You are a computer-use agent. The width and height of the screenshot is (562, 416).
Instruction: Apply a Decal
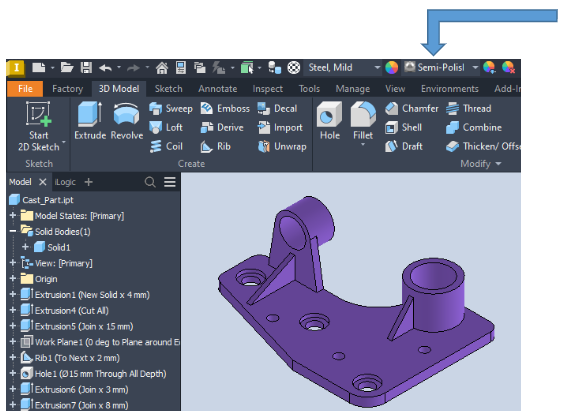click(277, 109)
